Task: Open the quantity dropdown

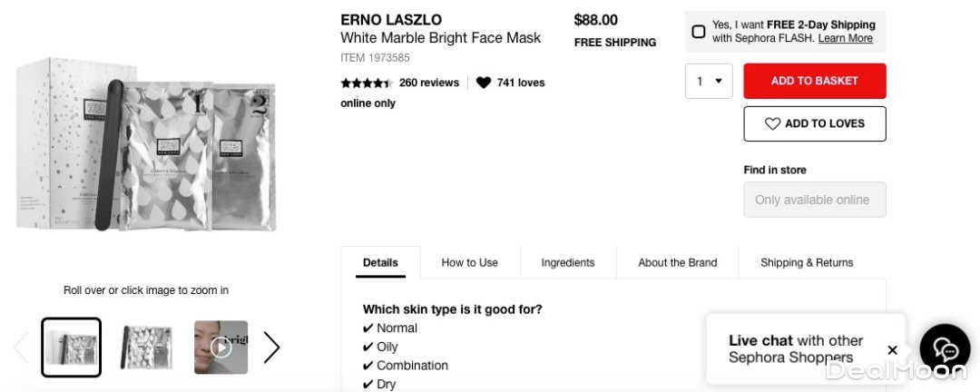Action: pos(709,81)
